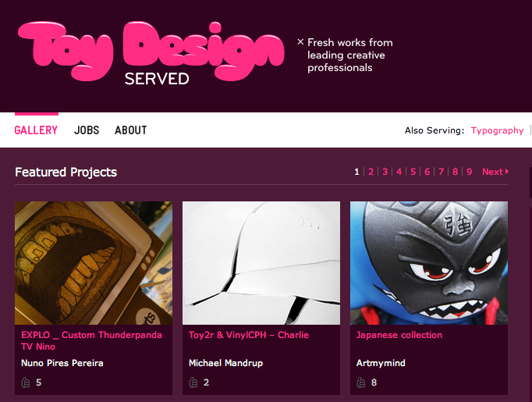Open the Gallery tab
This screenshot has width=532, height=402.
[x=36, y=130]
